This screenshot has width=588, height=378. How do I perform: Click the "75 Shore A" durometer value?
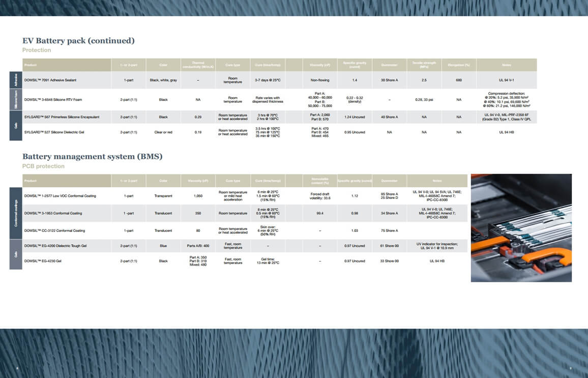click(x=389, y=230)
